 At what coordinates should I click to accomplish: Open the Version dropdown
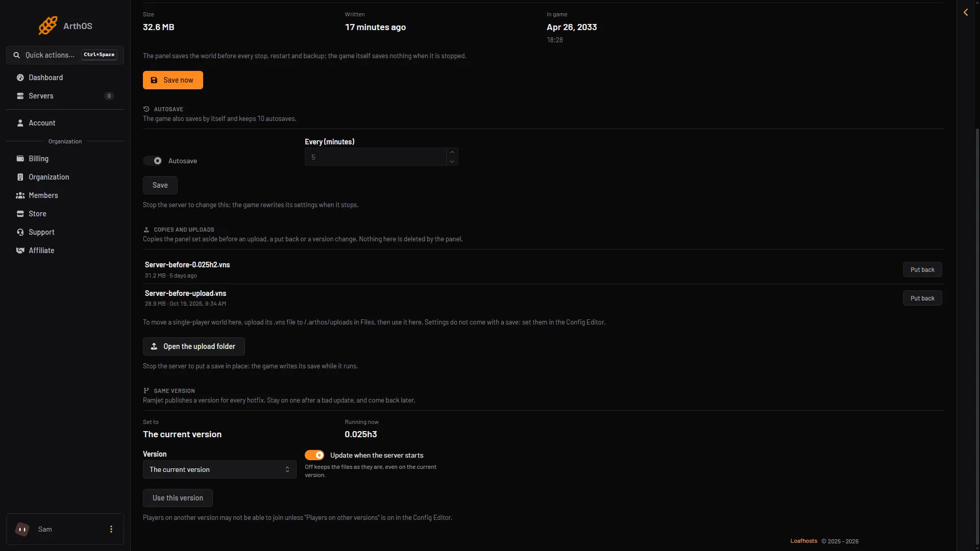pyautogui.click(x=219, y=469)
